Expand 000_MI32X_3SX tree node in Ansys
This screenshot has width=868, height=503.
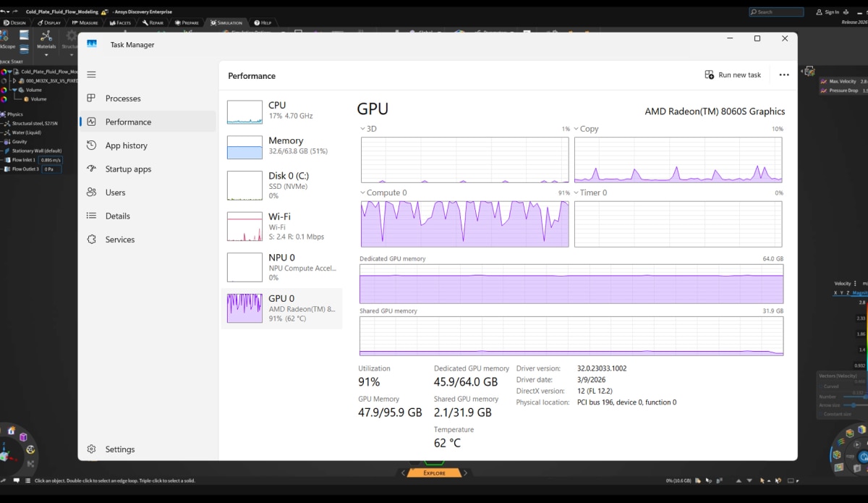point(14,81)
